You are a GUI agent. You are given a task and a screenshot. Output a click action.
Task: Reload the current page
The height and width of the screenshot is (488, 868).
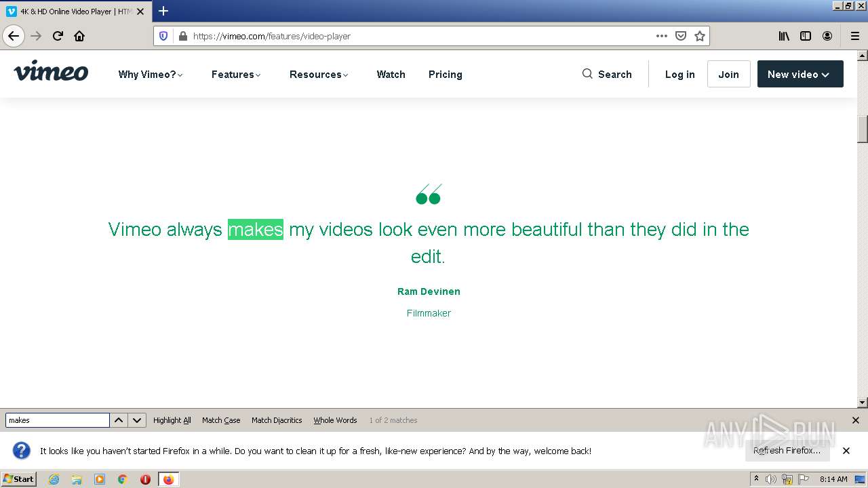(58, 36)
